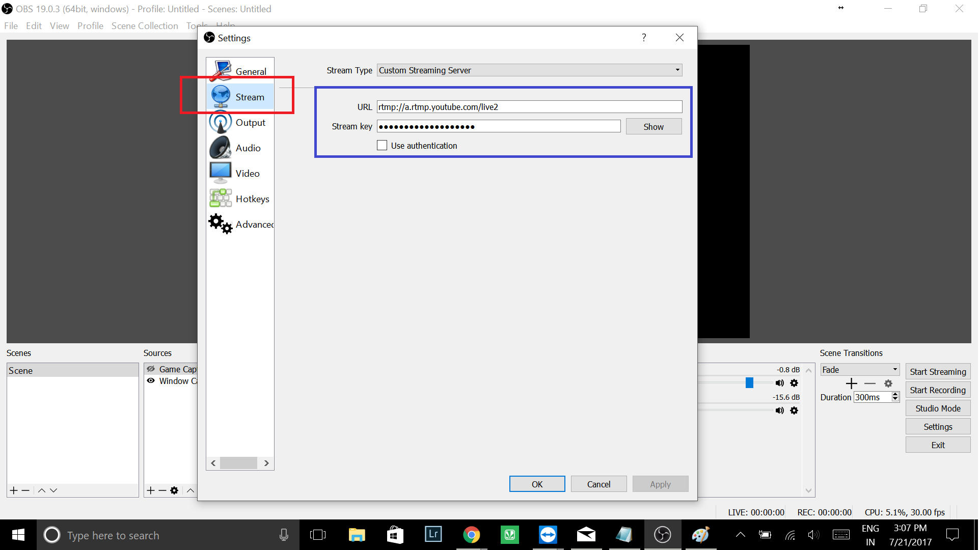
Task: Toggle visibility of Game Capture source
Action: coord(151,369)
